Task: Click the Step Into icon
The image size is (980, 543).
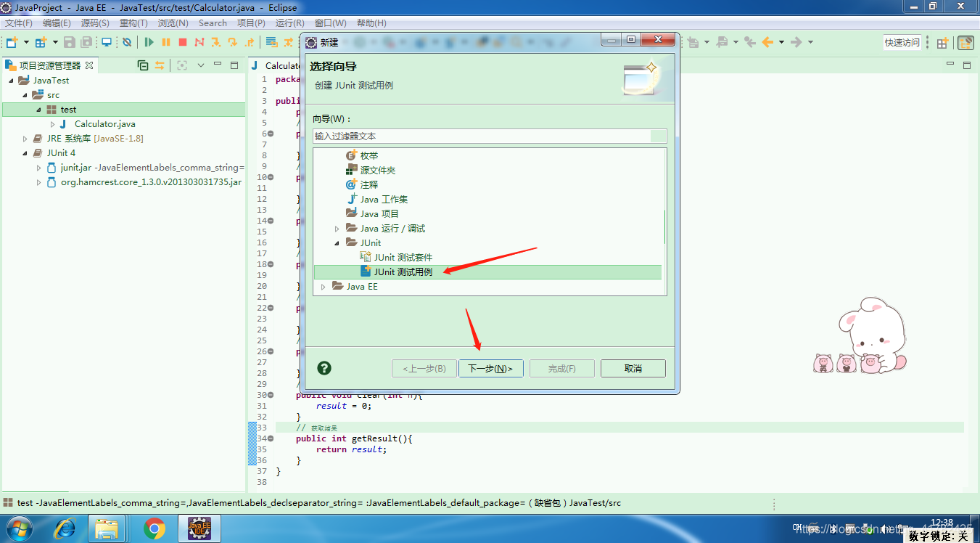Action: tap(216, 42)
